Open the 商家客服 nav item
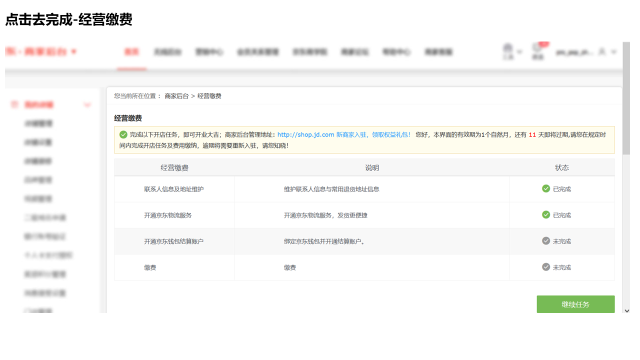 tap(438, 52)
